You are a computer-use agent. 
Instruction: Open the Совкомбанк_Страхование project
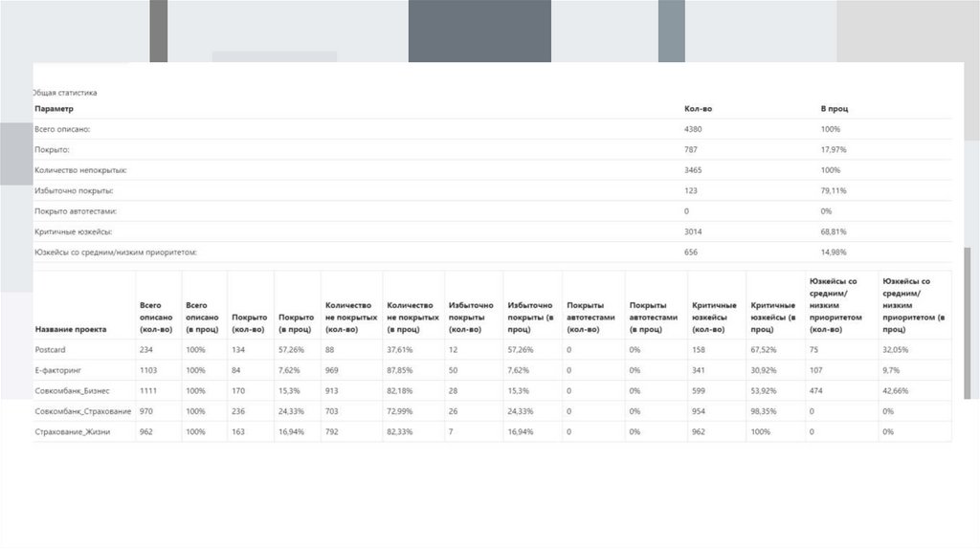click(80, 411)
